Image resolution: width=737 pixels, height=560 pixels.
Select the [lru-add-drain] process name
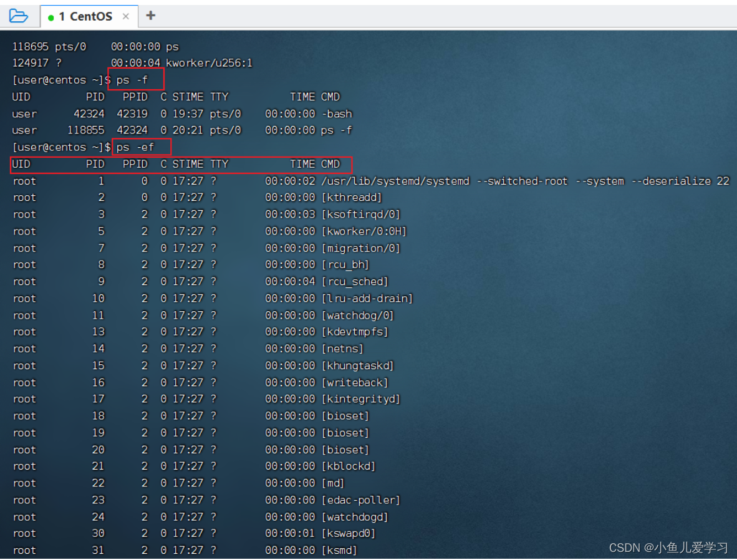[x=367, y=299]
